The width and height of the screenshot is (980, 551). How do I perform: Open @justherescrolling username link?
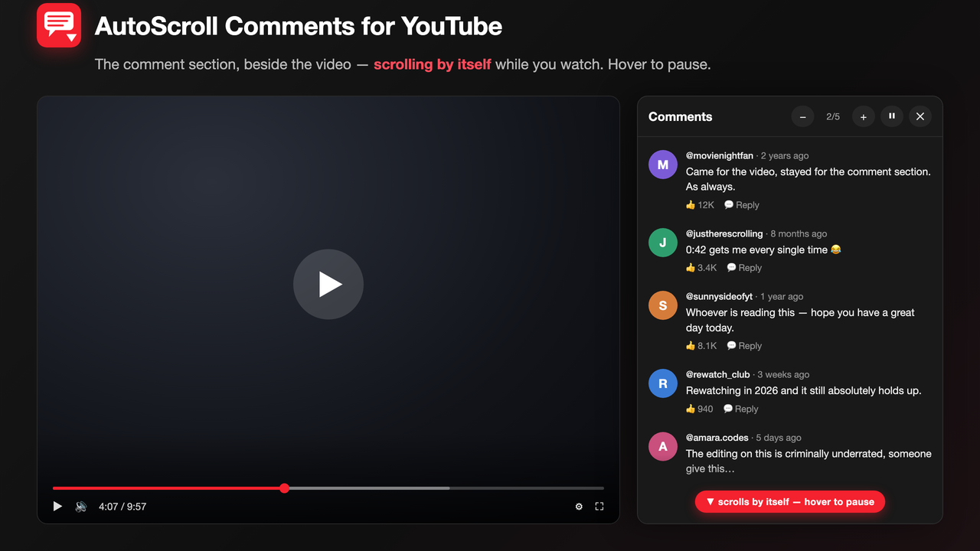(x=724, y=234)
